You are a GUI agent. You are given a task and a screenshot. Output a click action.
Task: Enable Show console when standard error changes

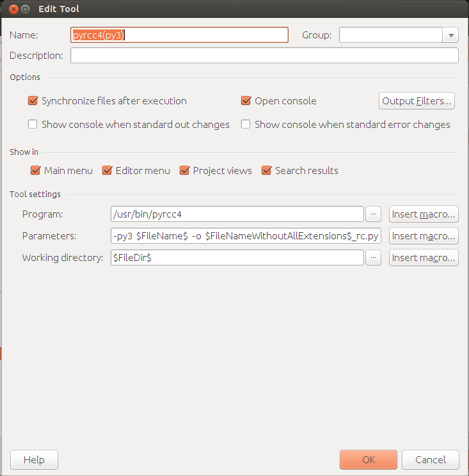246,125
